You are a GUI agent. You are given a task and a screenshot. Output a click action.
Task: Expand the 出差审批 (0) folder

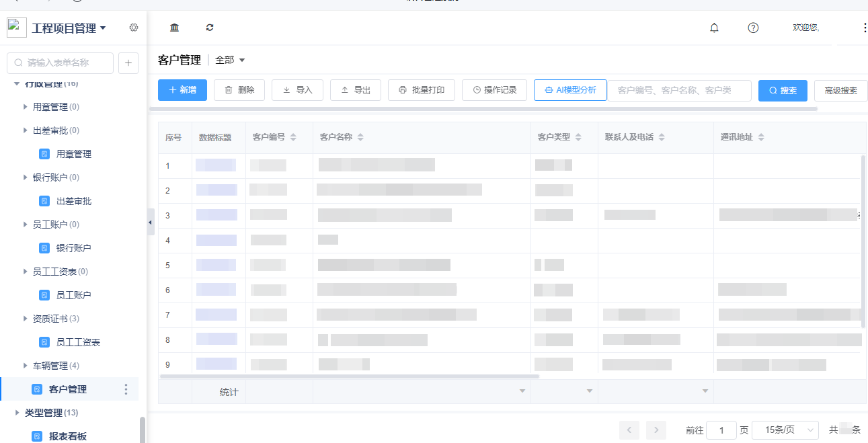pyautogui.click(x=25, y=130)
